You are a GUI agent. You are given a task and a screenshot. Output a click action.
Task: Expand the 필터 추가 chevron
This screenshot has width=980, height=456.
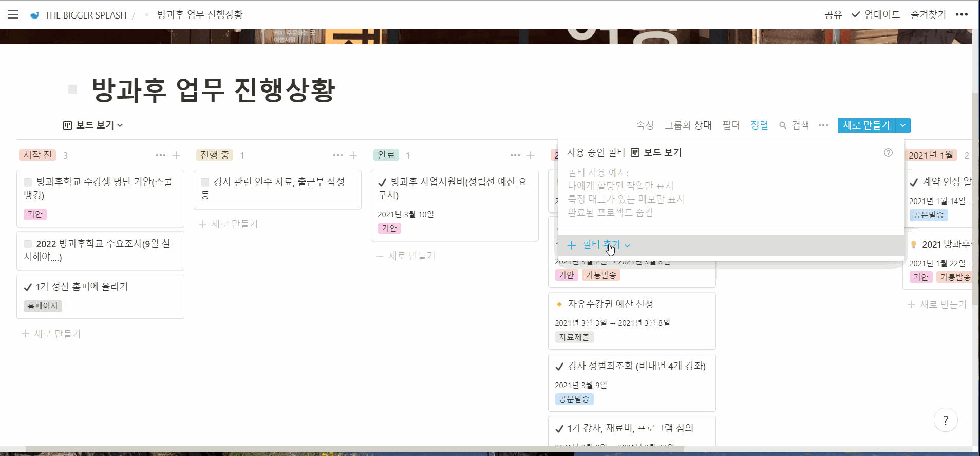[x=628, y=246]
